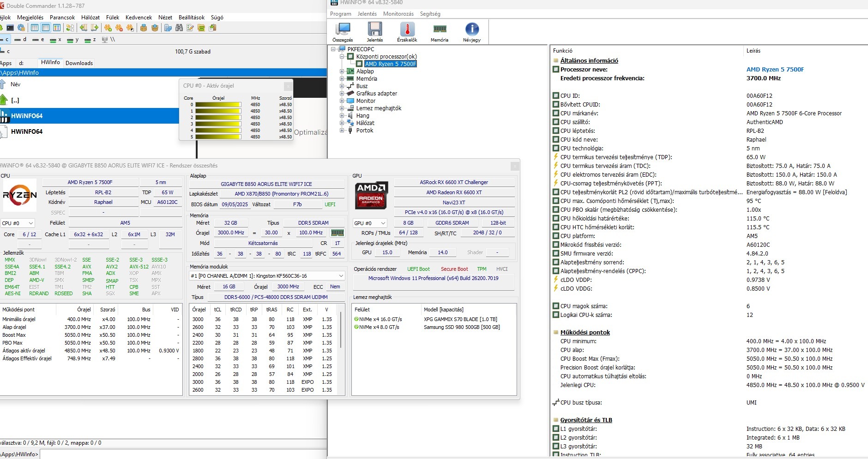
Task: Switch to the Downloads tab
Action: 79,63
